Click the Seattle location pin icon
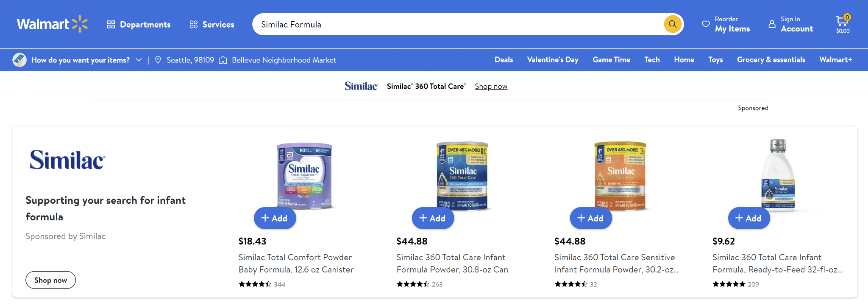This screenshot has width=868, height=306. point(158,60)
